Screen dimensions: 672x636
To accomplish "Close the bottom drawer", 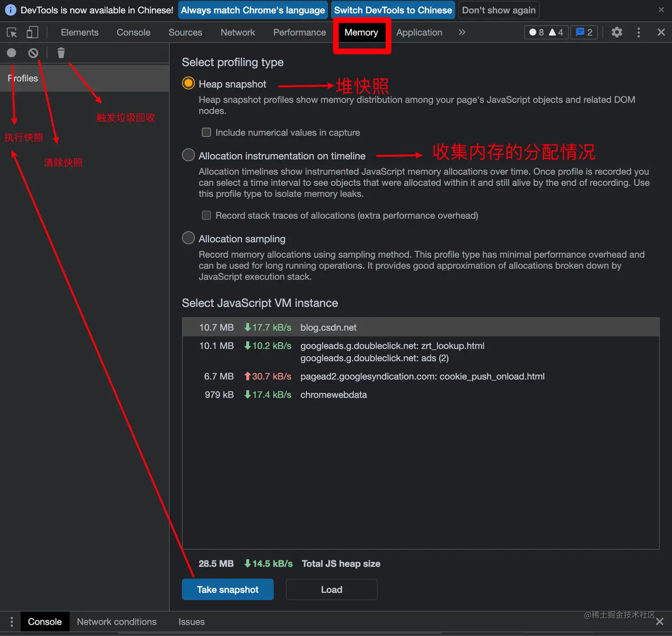I will tap(660, 621).
